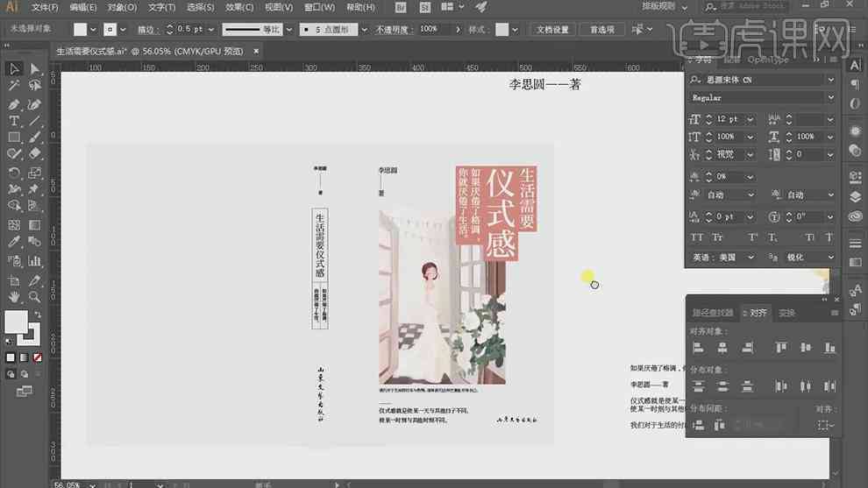Set color mode to None (red slash)

coord(37,357)
